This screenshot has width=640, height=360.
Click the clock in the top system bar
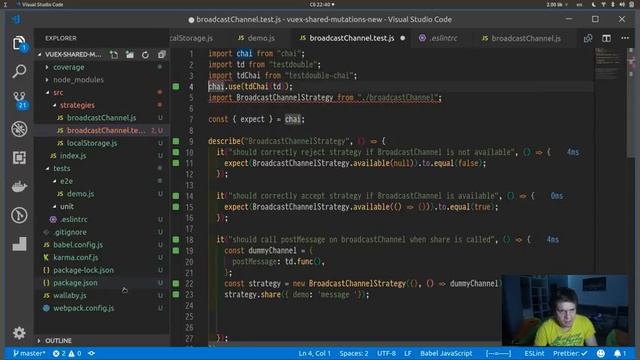click(321, 4)
